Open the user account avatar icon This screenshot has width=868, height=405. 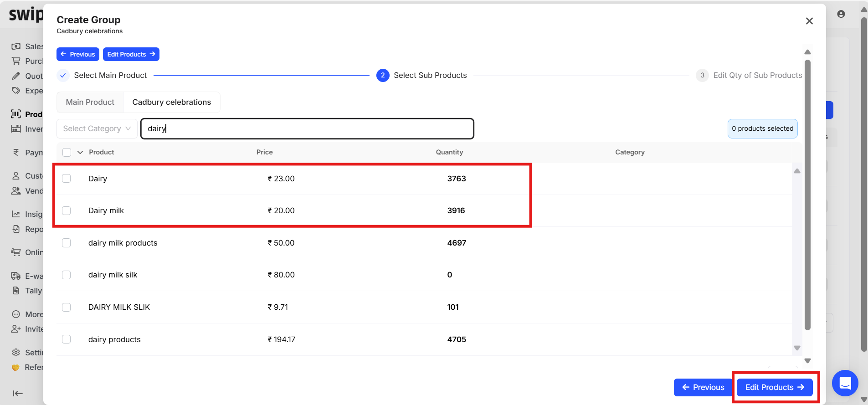pos(841,14)
